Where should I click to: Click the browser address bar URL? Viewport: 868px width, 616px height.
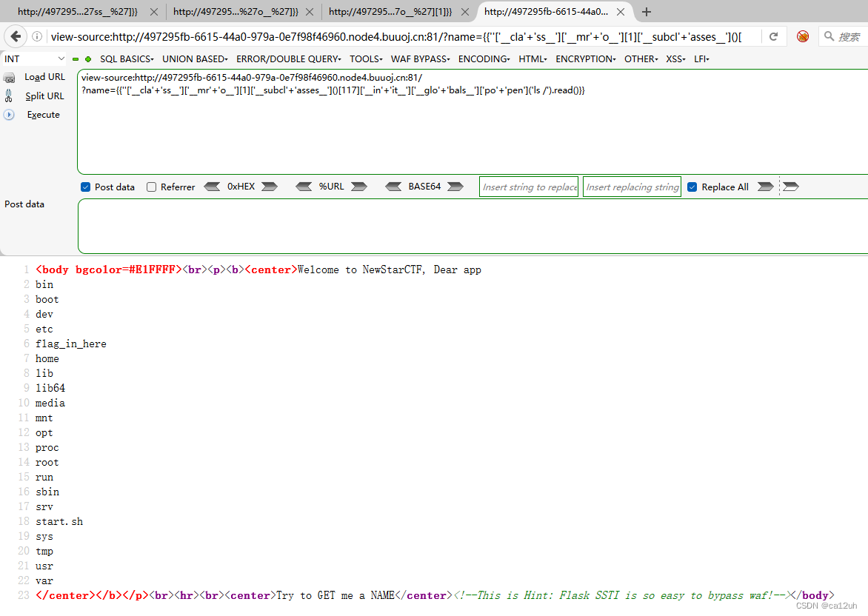click(396, 36)
